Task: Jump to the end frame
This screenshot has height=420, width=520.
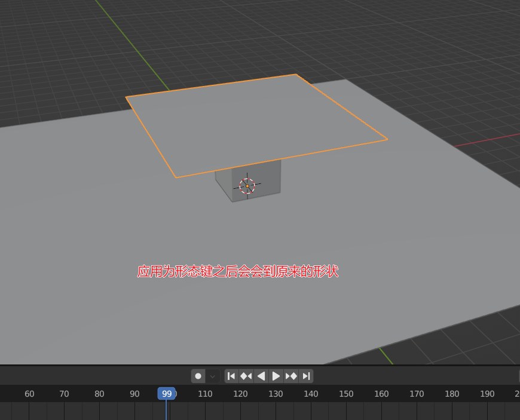Action: [306, 376]
